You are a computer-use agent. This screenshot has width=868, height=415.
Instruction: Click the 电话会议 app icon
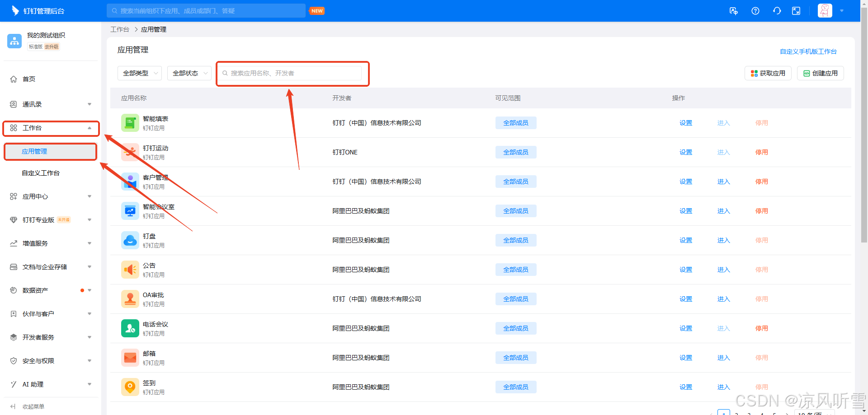tap(130, 328)
